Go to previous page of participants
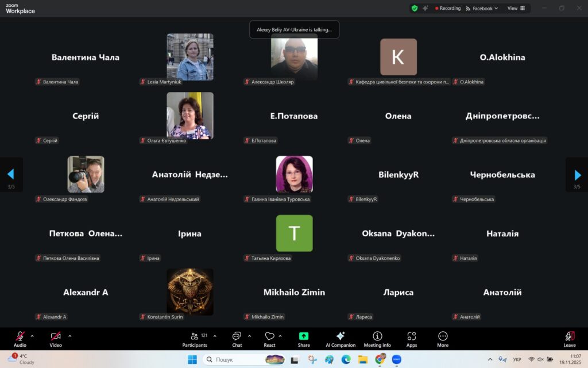Image resolution: width=588 pixels, height=368 pixels. [10, 175]
